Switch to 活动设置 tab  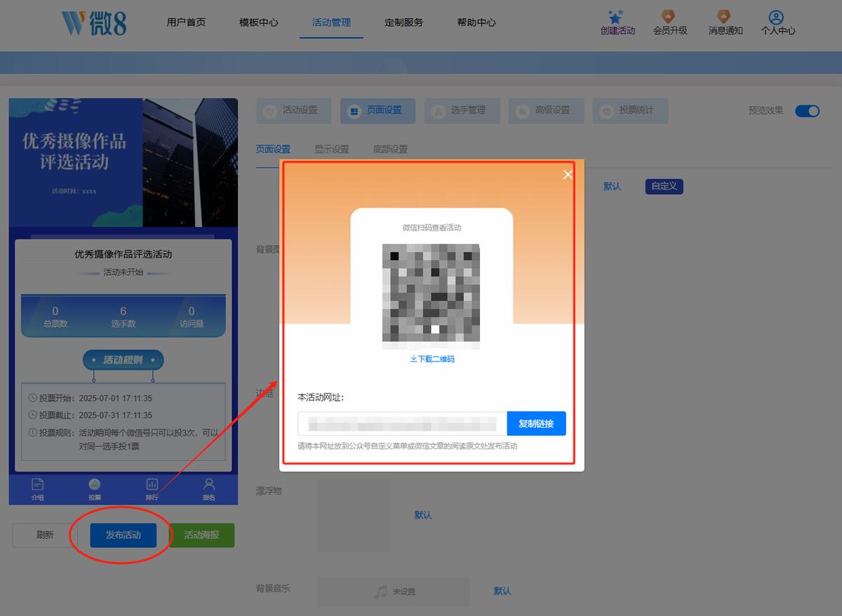click(x=293, y=111)
